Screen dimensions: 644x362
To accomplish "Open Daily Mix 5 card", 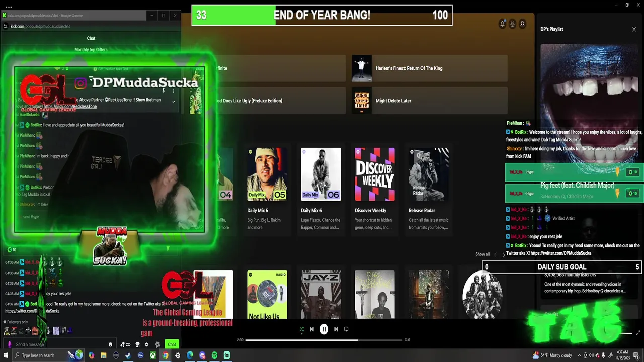I will 267,189.
